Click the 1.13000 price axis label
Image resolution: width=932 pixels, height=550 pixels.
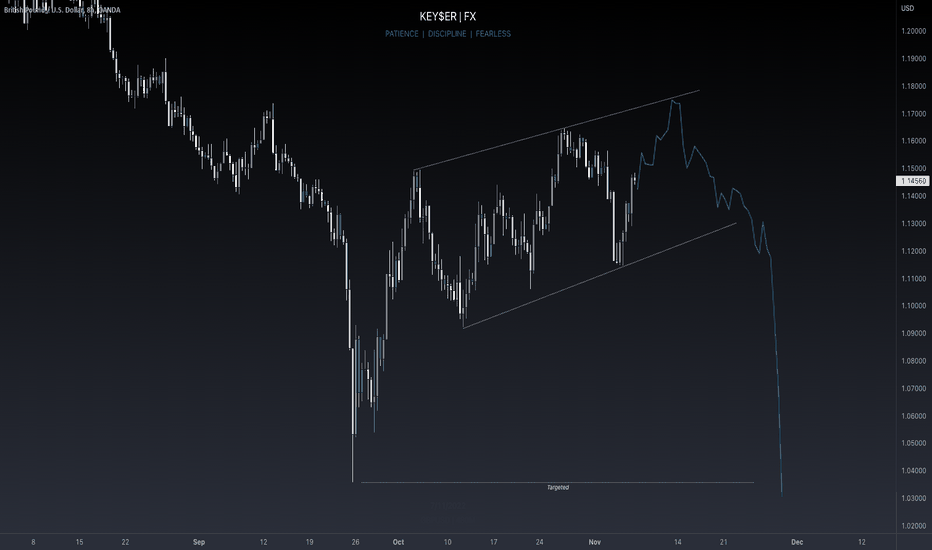(x=914, y=224)
